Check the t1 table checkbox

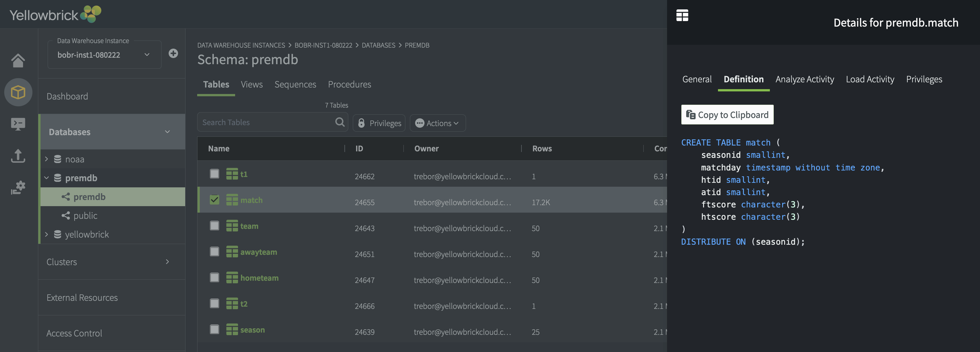(215, 174)
